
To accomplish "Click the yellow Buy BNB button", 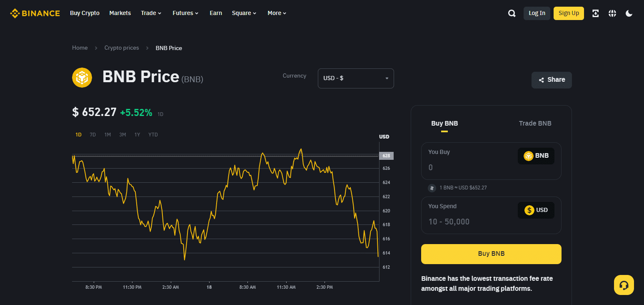I will (x=491, y=254).
